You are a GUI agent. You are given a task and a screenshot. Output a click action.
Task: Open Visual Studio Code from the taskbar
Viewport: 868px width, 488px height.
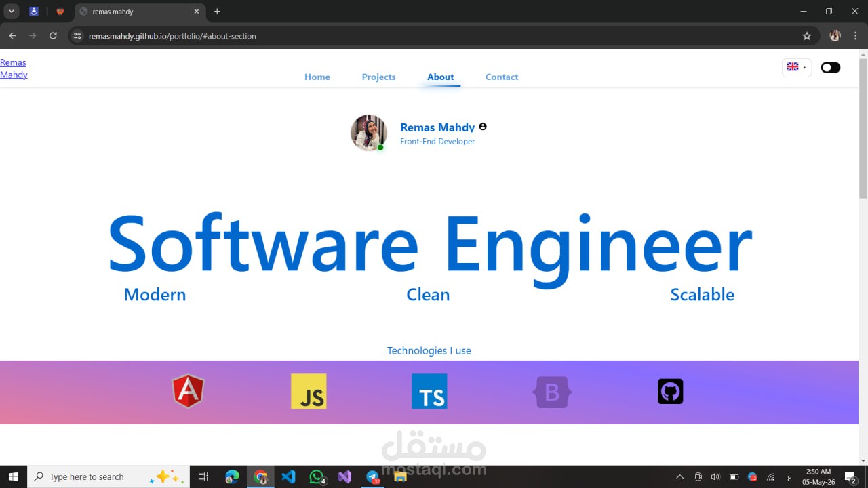click(x=288, y=477)
